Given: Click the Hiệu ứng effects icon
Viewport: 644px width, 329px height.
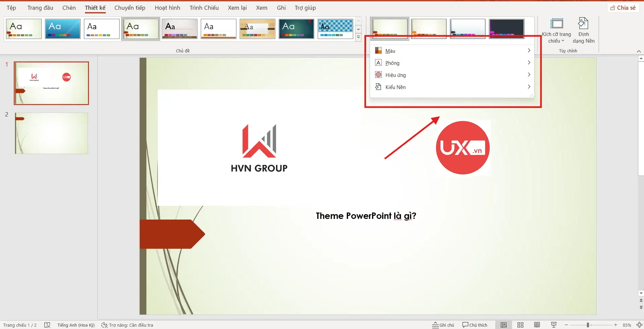Looking at the screenshot, I should point(378,75).
